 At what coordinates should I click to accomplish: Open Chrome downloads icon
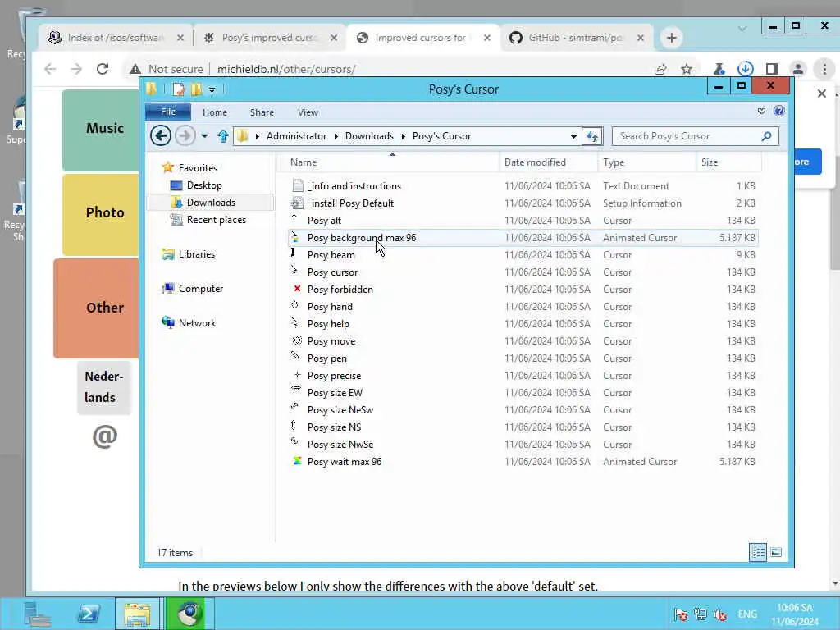pyautogui.click(x=745, y=69)
